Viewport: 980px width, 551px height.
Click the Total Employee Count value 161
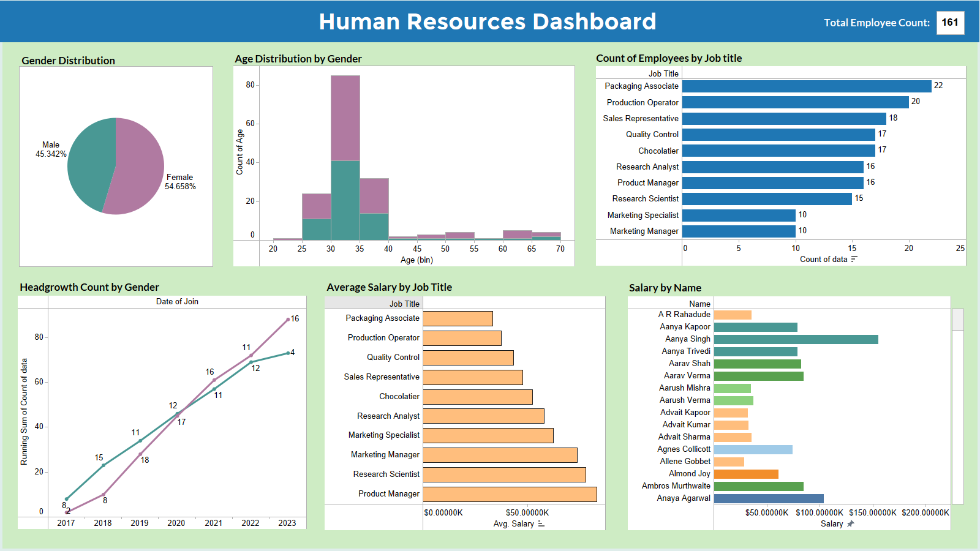pyautogui.click(x=951, y=23)
